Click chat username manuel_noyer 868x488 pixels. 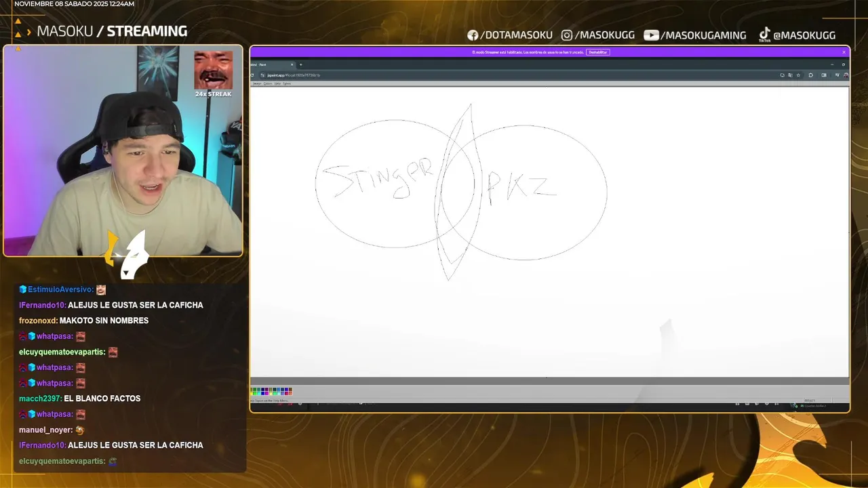click(x=45, y=430)
